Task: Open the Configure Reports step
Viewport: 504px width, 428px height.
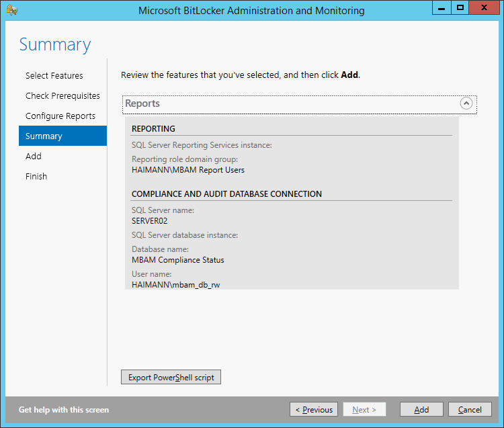Action: (60, 116)
